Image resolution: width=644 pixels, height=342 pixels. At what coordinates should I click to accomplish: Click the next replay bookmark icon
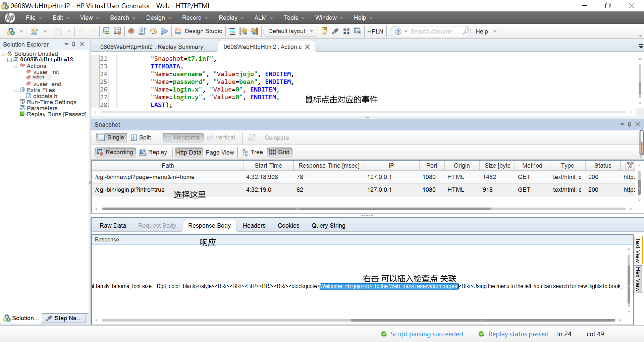[x=255, y=31]
